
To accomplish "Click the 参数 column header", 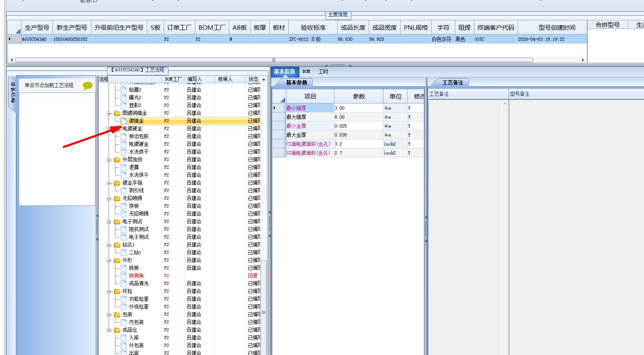I will click(x=359, y=96).
